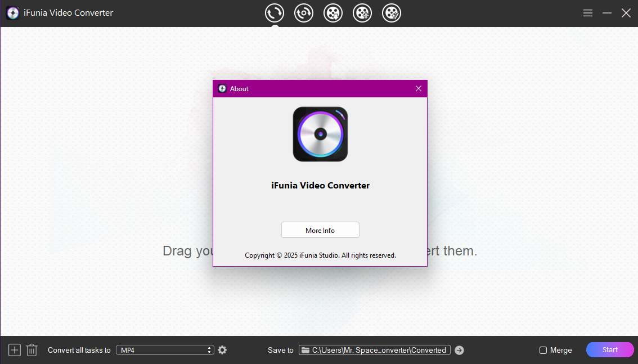Open output format settings gear icon
Viewport: 638px width, 364px height.
(x=222, y=350)
